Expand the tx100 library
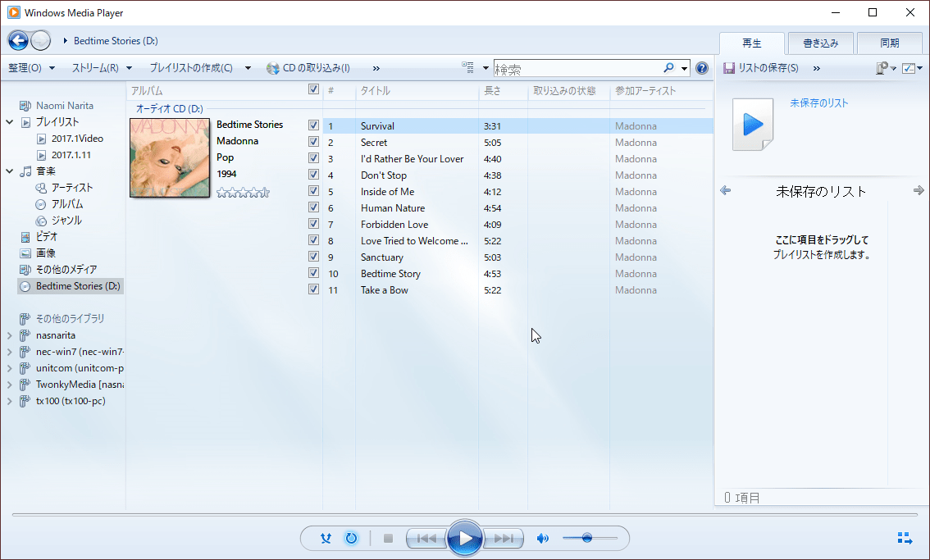This screenshot has height=560, width=930. (10, 401)
